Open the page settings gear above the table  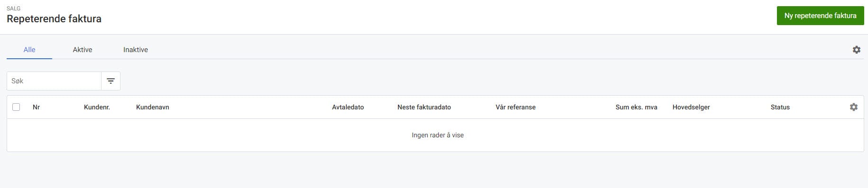pyautogui.click(x=856, y=50)
